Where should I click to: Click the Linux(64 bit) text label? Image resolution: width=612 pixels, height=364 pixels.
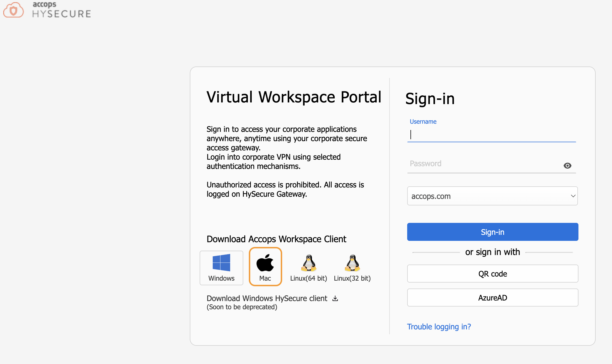[308, 278]
